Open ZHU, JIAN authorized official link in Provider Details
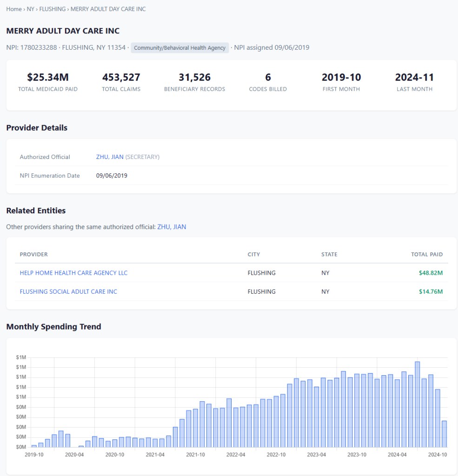The image size is (458, 476). pos(110,157)
